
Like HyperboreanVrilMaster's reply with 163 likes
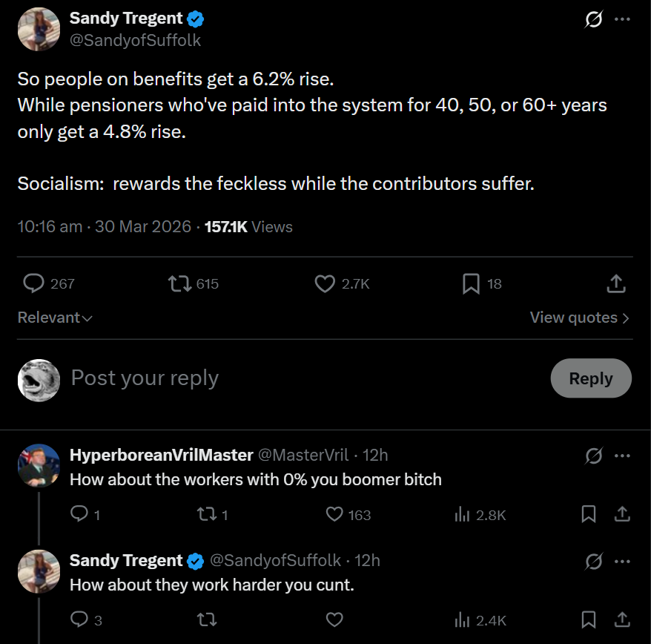334,514
